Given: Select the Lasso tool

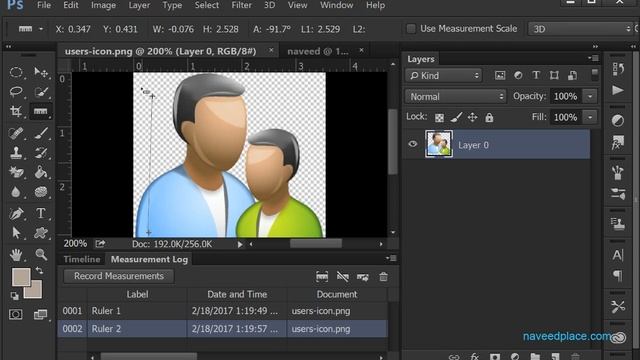Looking at the screenshot, I should [16, 92].
